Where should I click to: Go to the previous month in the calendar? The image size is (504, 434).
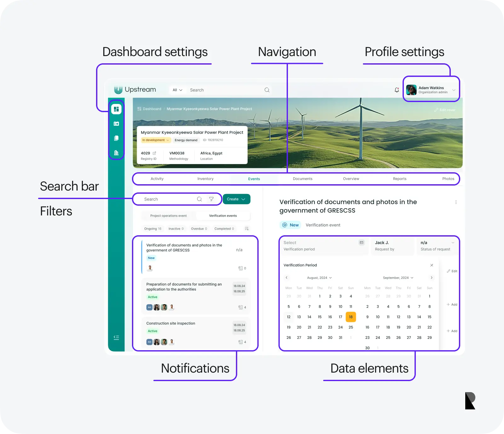286,278
